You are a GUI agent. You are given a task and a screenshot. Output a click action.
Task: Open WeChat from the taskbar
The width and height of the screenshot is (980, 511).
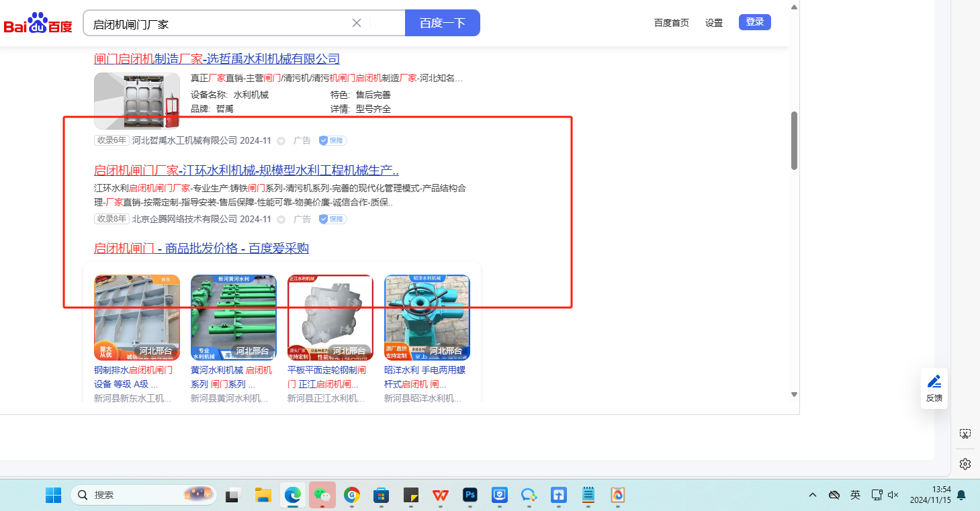(322, 496)
